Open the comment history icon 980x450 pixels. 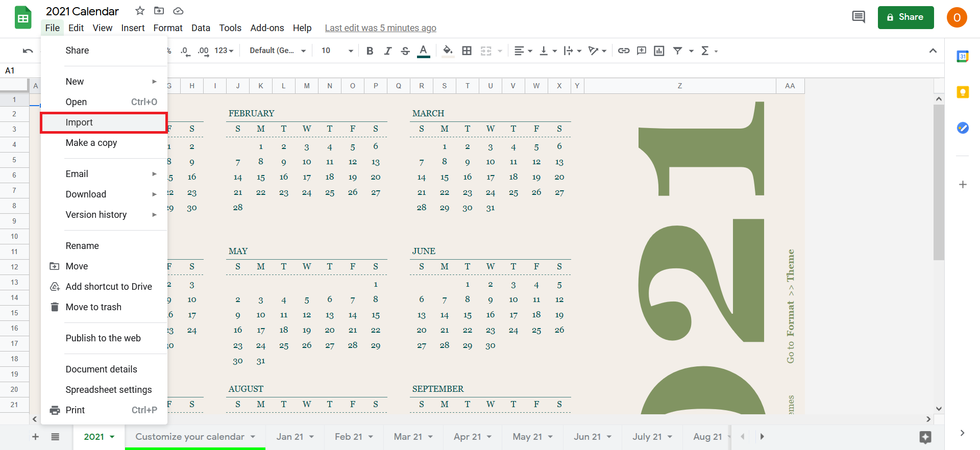(x=859, y=17)
